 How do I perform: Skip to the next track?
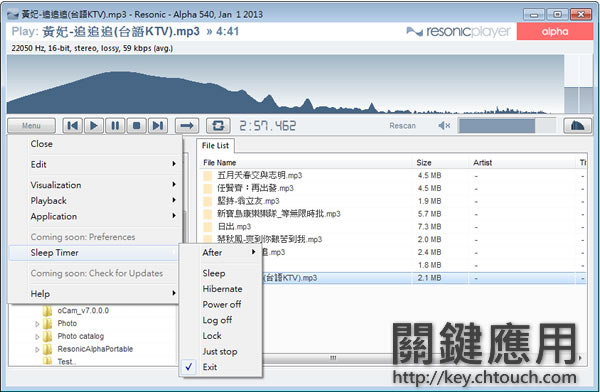158,126
